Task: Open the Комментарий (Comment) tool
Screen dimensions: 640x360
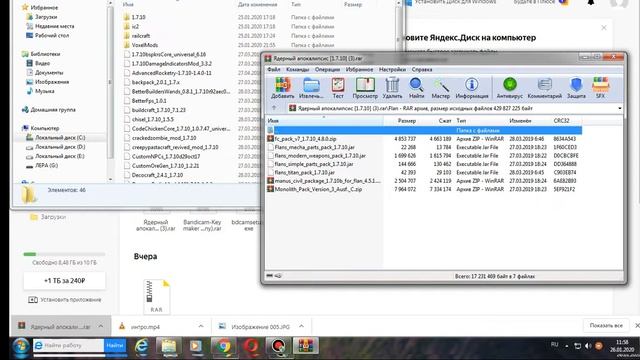Action: (x=544, y=88)
